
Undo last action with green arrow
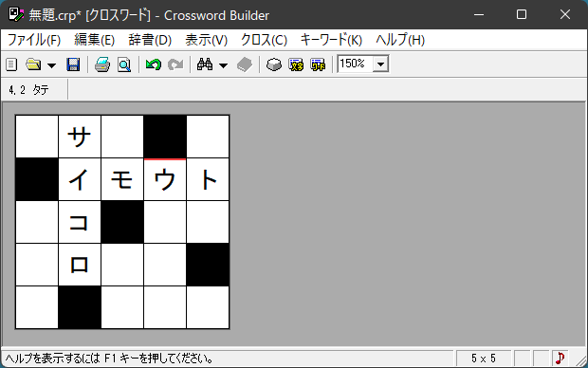tap(154, 64)
